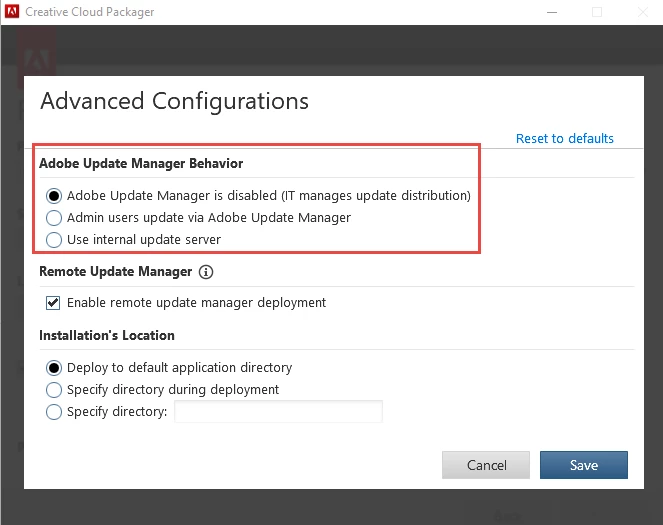Viewport: 663px width, 525px height.
Task: Select Use internal update server radio
Action: [54, 240]
